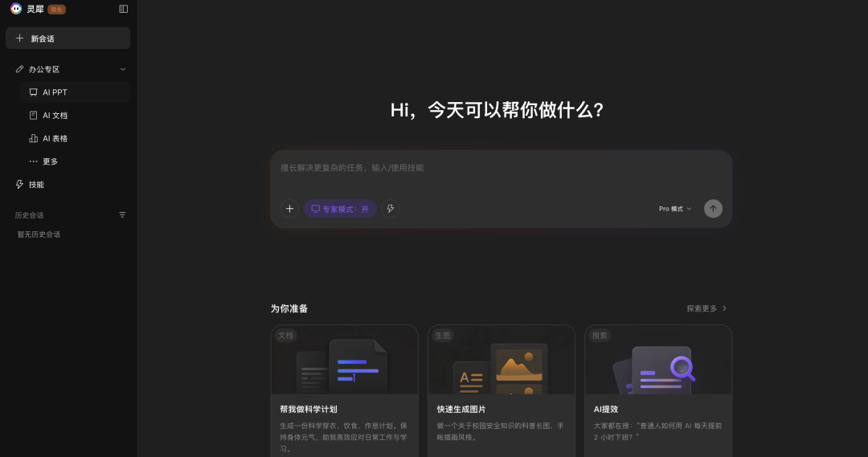Click the 灵犀 logo icon

(16, 9)
